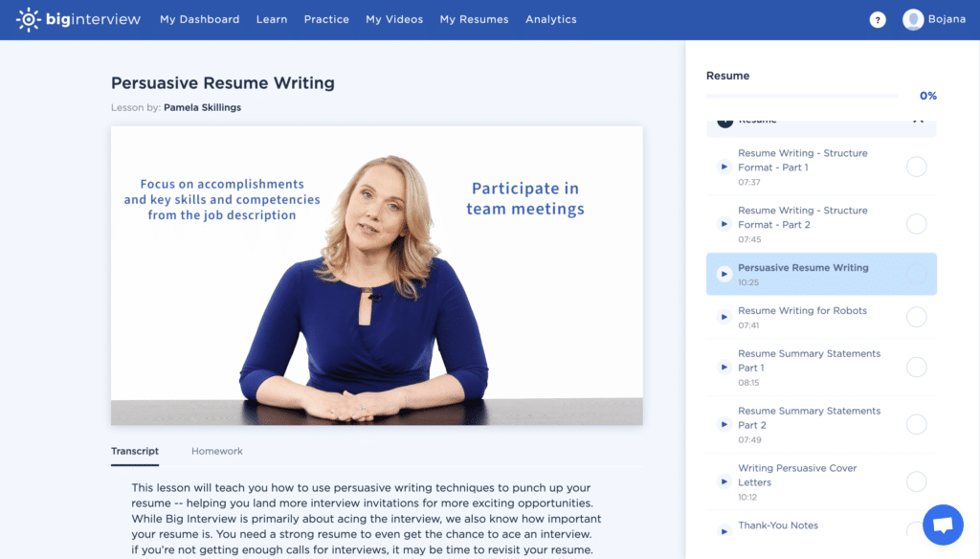Click the 07:37 lesson duration
Image resolution: width=980 pixels, height=559 pixels.
(x=748, y=183)
